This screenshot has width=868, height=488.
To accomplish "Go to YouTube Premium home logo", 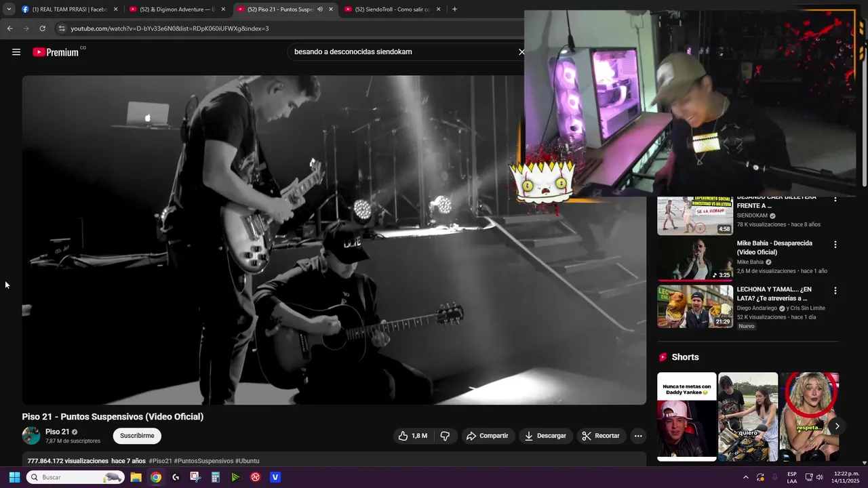I will click(56, 52).
